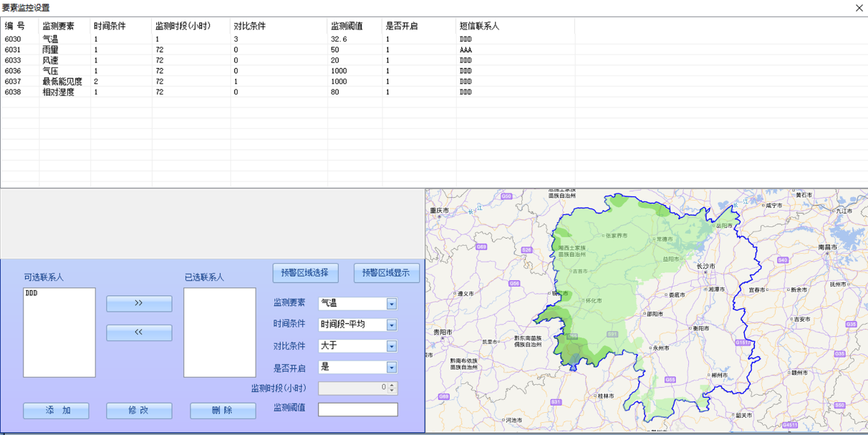Open the 对比条件 dropdown showing 大于
The width and height of the screenshot is (868, 435).
pyautogui.click(x=391, y=346)
